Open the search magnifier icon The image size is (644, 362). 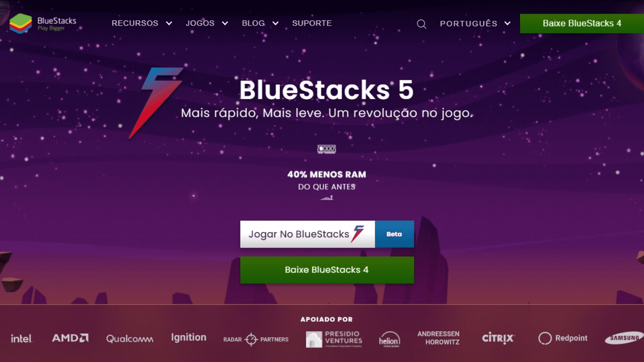coord(421,24)
